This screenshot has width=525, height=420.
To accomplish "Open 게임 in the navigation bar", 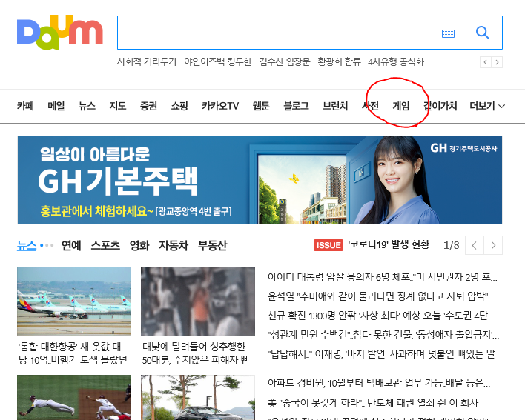I will tap(401, 106).
